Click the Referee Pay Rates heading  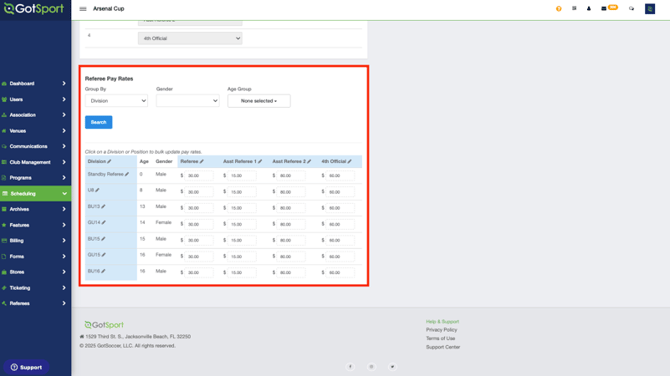point(109,79)
